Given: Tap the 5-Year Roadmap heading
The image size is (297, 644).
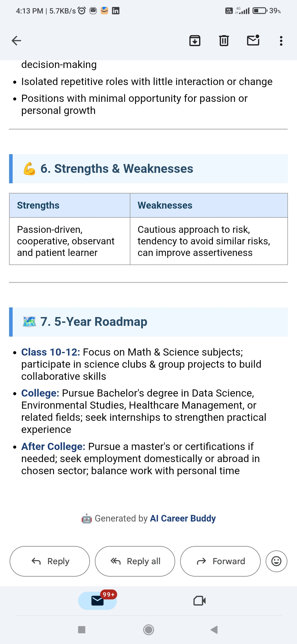Looking at the screenshot, I should click(94, 322).
